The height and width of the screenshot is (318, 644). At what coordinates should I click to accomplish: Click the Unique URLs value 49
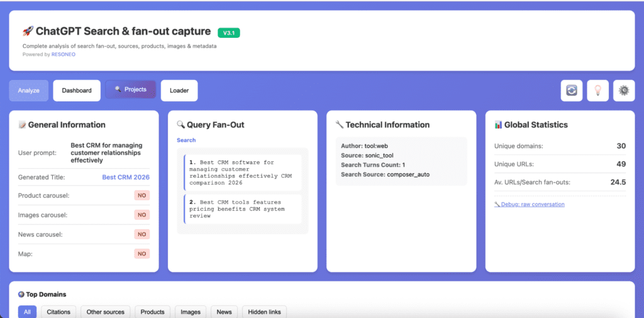(x=621, y=164)
